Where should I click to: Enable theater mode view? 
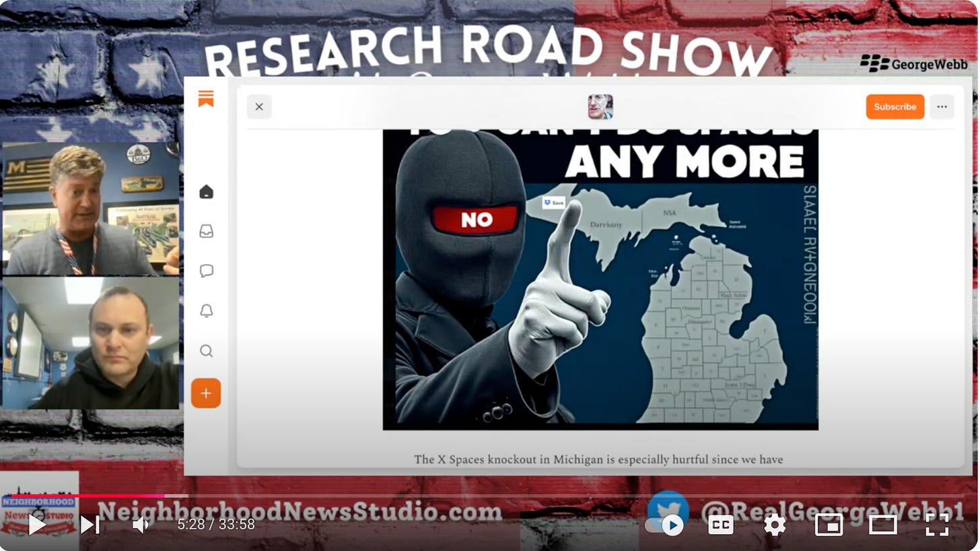pyautogui.click(x=882, y=525)
